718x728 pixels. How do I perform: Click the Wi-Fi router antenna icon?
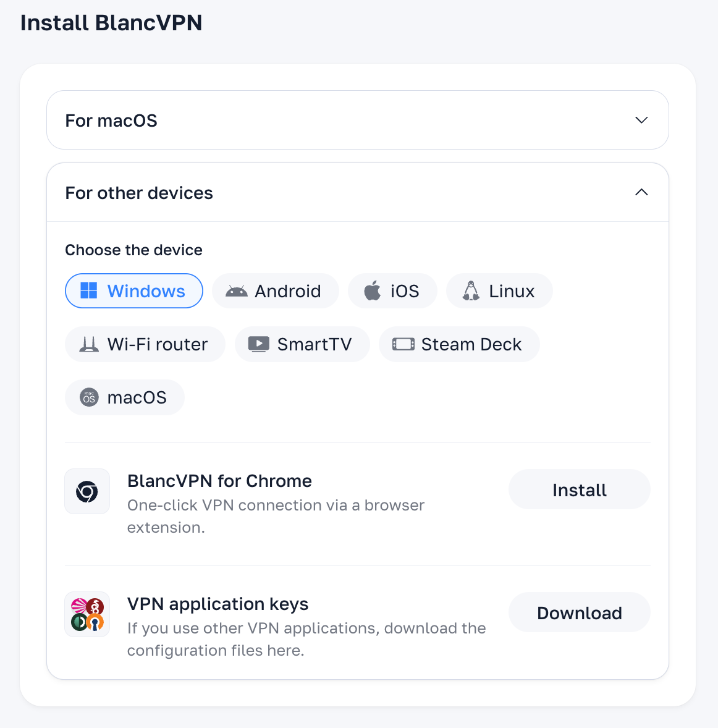pyautogui.click(x=89, y=344)
